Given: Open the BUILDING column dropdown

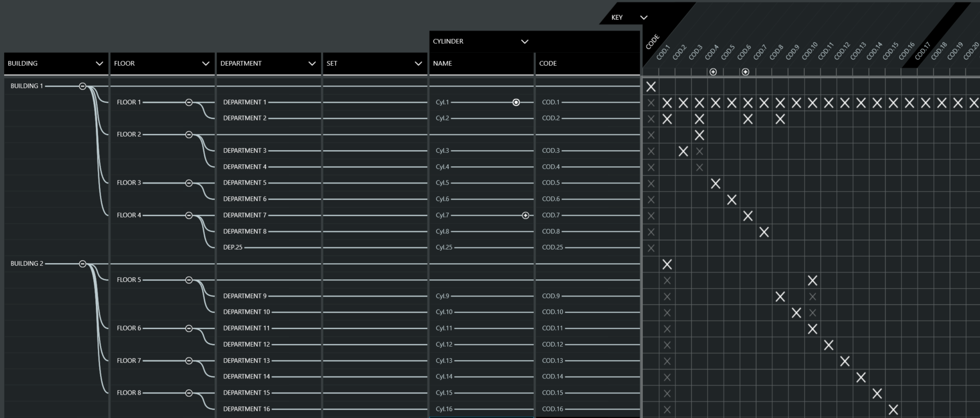Looking at the screenshot, I should (99, 64).
